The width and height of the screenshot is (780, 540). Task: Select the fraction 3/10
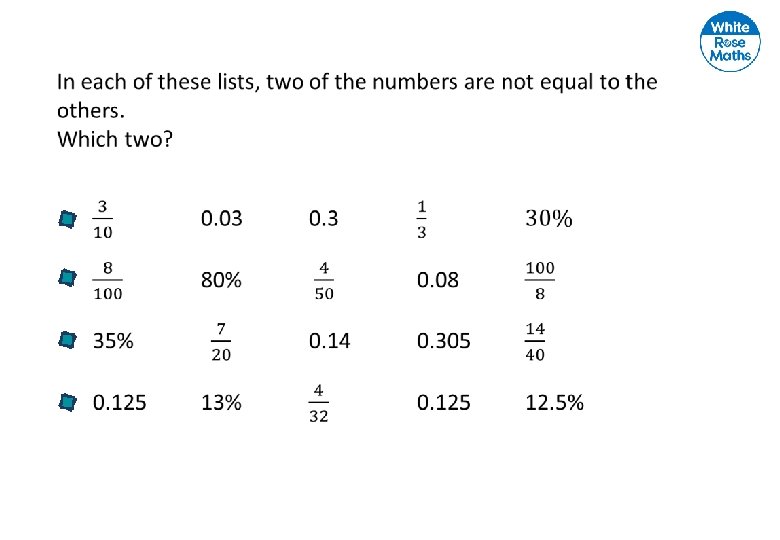coord(102,219)
